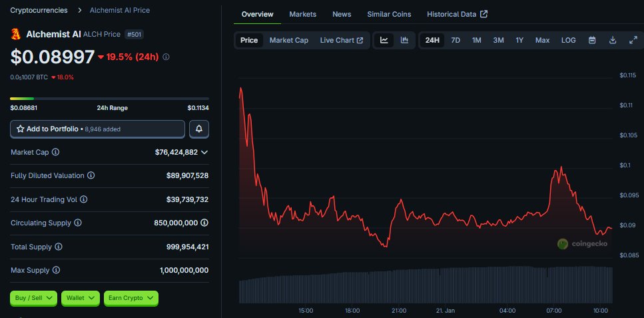This screenshot has height=318, width=644.
Task: Open the Markets tab
Action: click(303, 14)
